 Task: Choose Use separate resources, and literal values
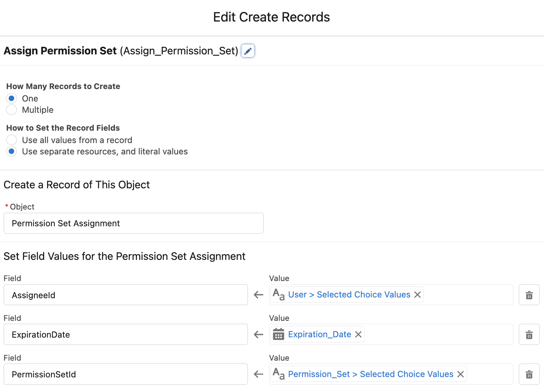point(11,151)
